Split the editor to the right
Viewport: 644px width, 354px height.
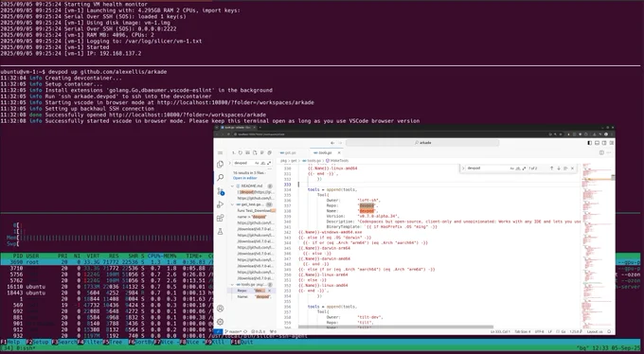(601, 152)
